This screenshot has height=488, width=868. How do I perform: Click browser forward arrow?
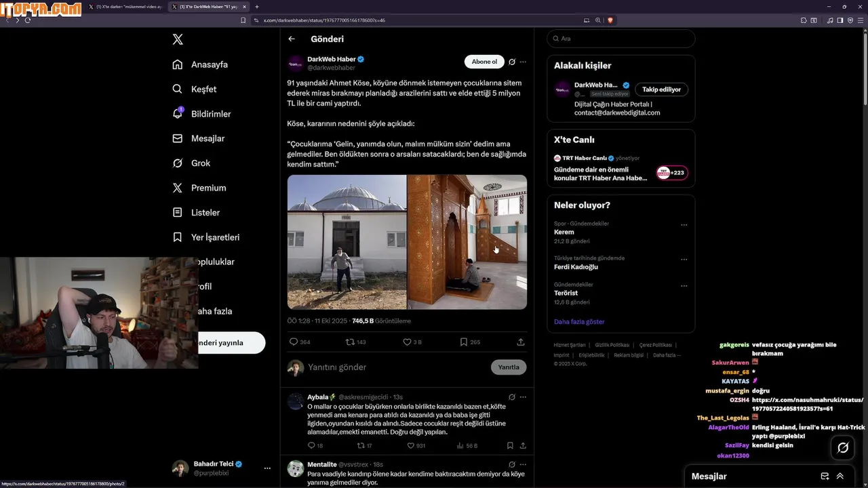17,20
